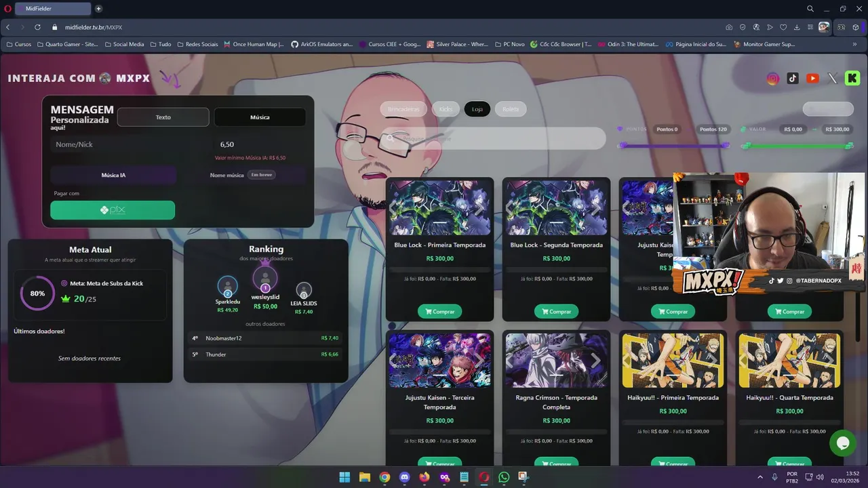
Task: Select Thunder in donor ranking
Action: coord(266,354)
